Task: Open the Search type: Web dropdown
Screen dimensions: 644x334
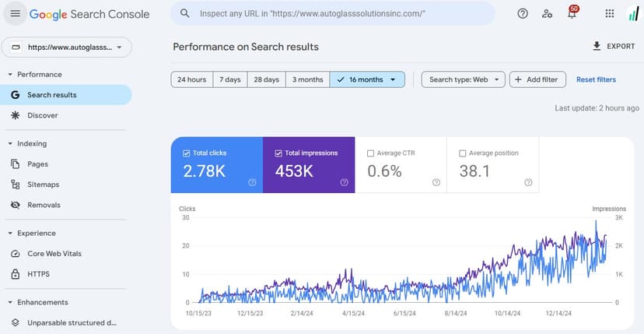Action: pos(464,79)
